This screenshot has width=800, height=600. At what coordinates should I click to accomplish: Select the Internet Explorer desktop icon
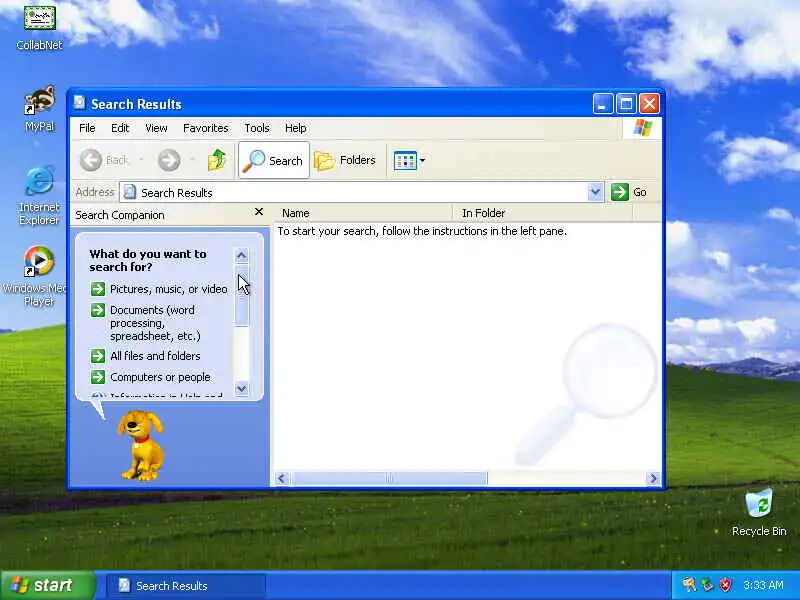click(39, 195)
